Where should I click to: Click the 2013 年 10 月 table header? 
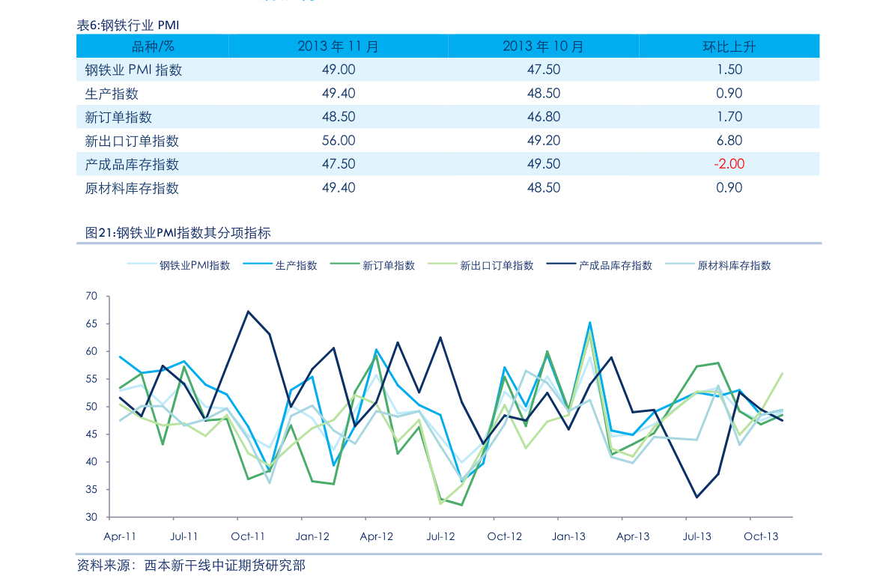(543, 46)
